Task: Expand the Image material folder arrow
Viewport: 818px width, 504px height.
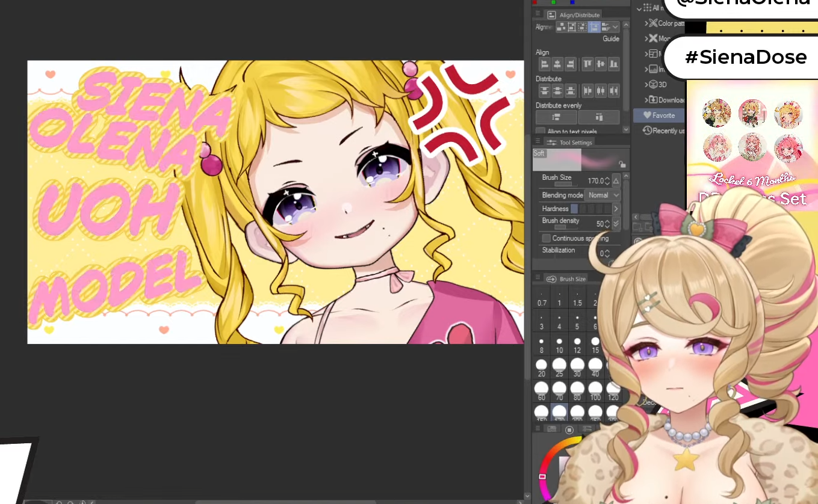Action: click(x=646, y=69)
